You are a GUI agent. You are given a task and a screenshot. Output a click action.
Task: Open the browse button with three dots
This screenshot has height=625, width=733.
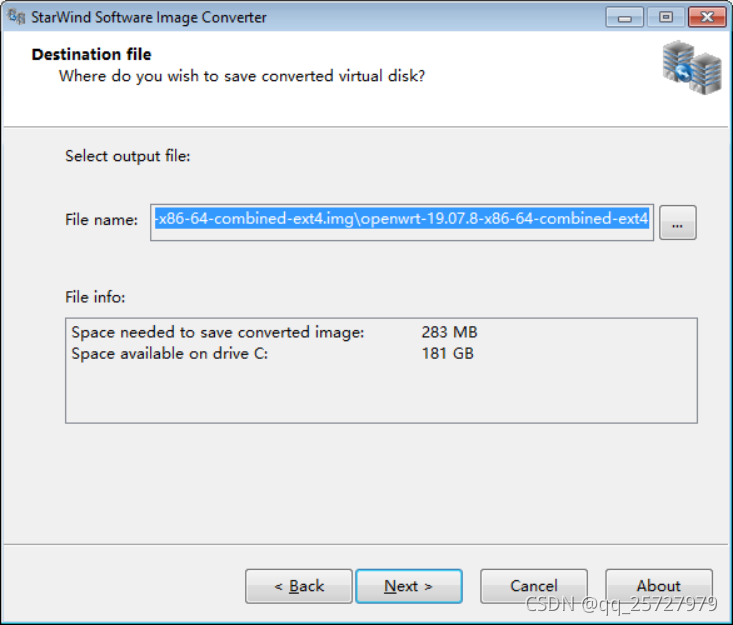click(678, 223)
